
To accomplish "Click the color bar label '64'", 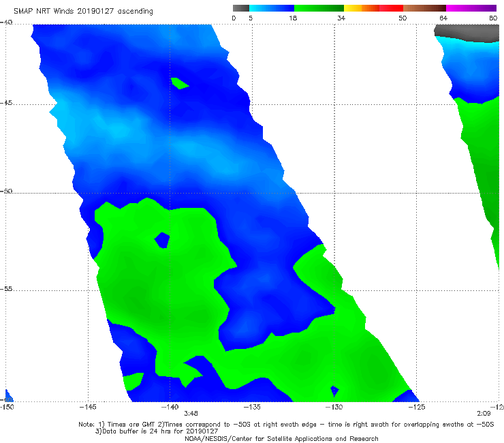I will 443,18.
